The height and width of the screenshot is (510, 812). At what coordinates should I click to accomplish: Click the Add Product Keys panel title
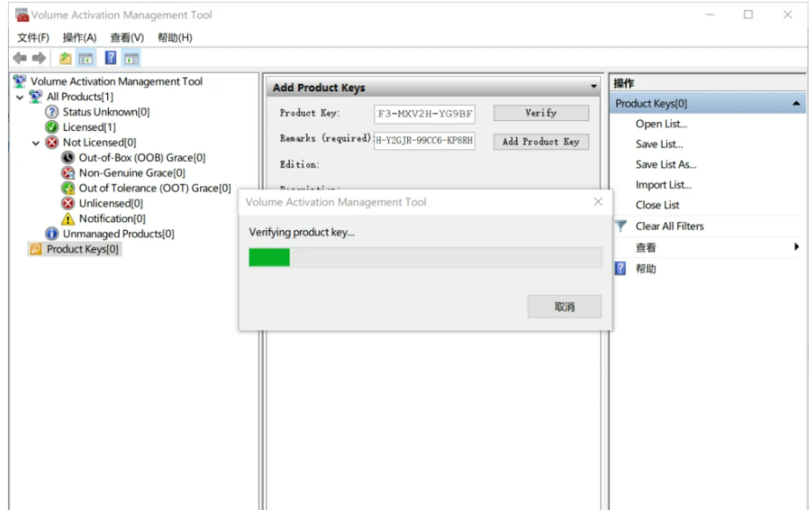click(319, 88)
